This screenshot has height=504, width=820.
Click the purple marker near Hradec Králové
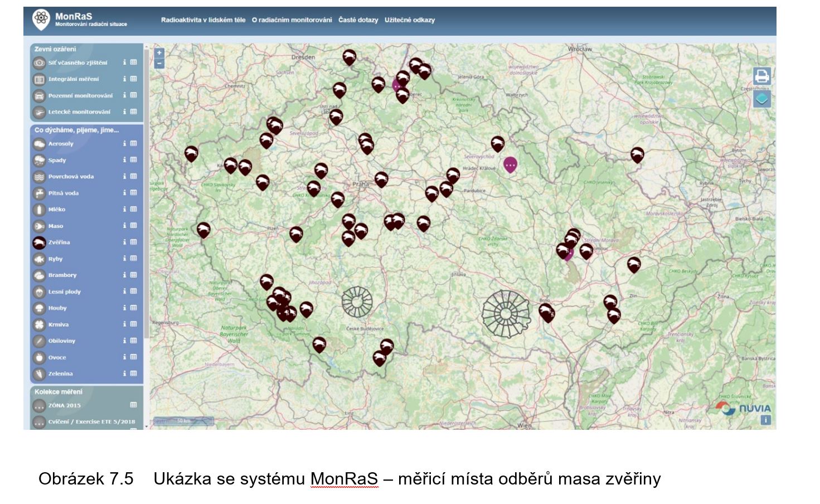510,164
